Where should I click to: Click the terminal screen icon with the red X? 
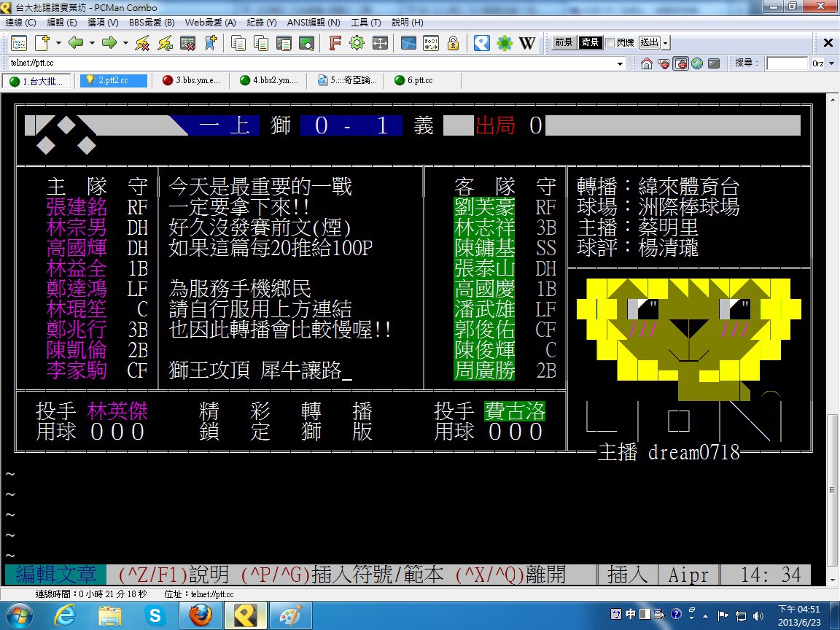pyautogui.click(x=187, y=43)
